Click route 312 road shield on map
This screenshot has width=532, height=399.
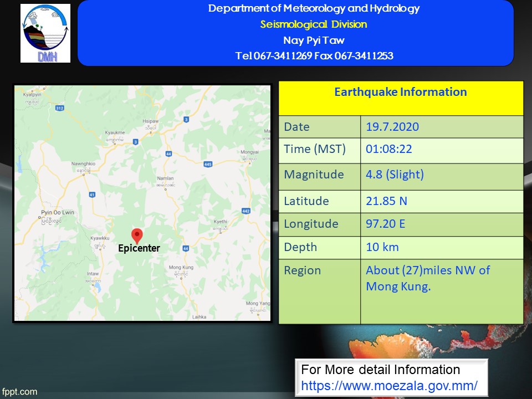click(59, 108)
